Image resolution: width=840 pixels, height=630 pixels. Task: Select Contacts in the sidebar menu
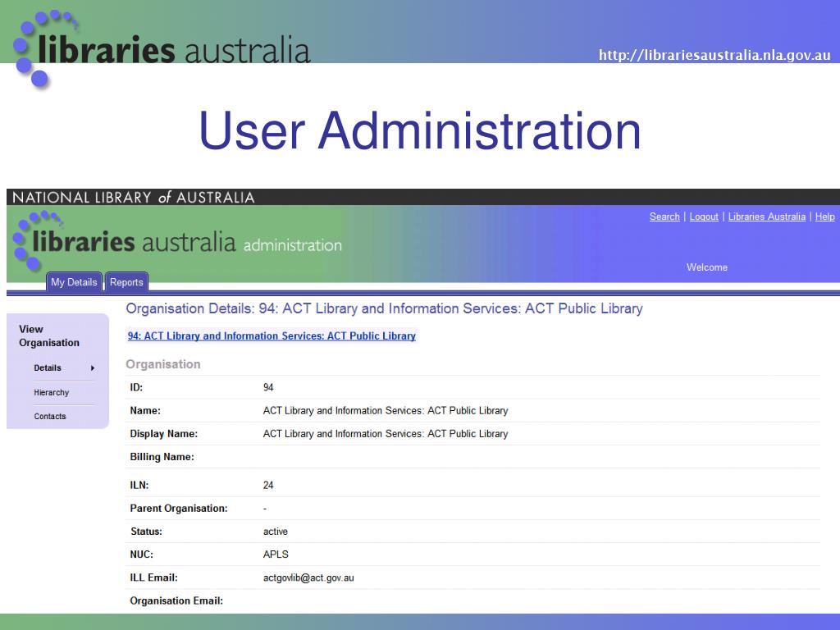coord(50,416)
